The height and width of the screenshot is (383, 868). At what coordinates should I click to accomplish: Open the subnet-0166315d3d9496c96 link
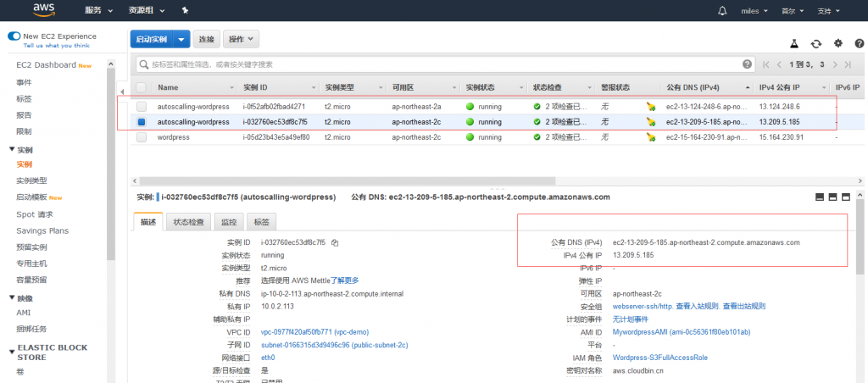click(x=334, y=345)
